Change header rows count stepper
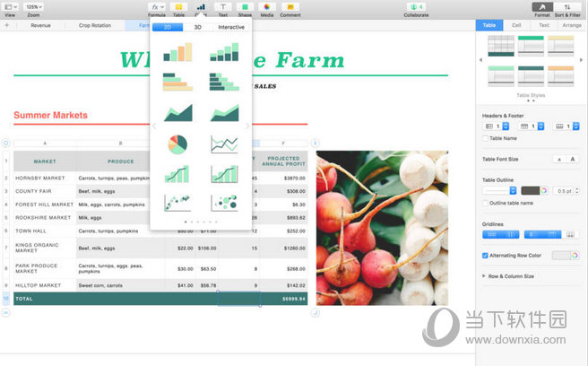This screenshot has width=588, height=366. (540, 126)
